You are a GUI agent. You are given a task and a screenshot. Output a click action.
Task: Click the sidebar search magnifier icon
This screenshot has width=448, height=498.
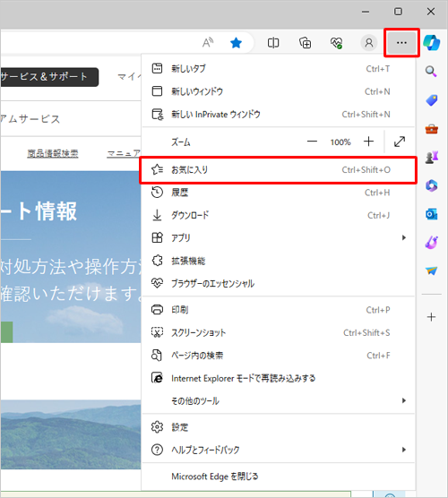[431, 71]
